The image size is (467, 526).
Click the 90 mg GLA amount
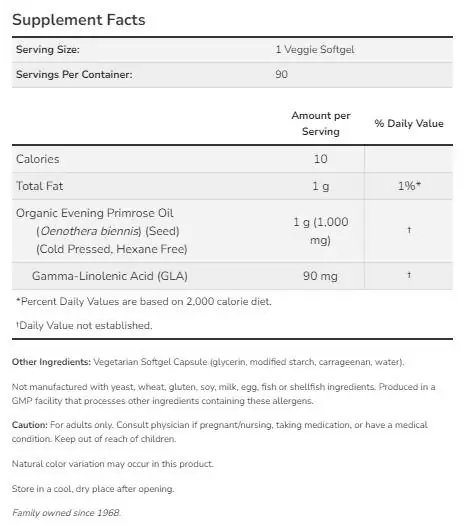pos(320,276)
